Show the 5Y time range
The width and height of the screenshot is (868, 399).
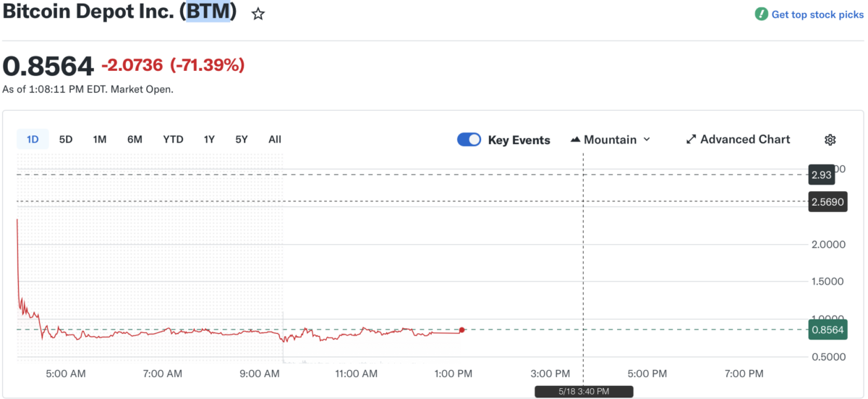pyautogui.click(x=242, y=139)
